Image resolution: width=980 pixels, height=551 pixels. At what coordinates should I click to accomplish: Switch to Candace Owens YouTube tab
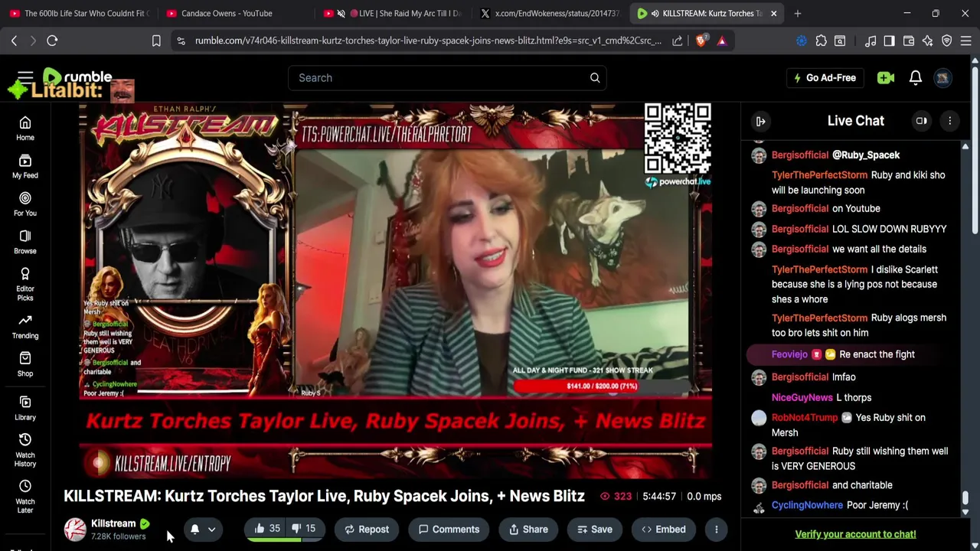(234, 13)
